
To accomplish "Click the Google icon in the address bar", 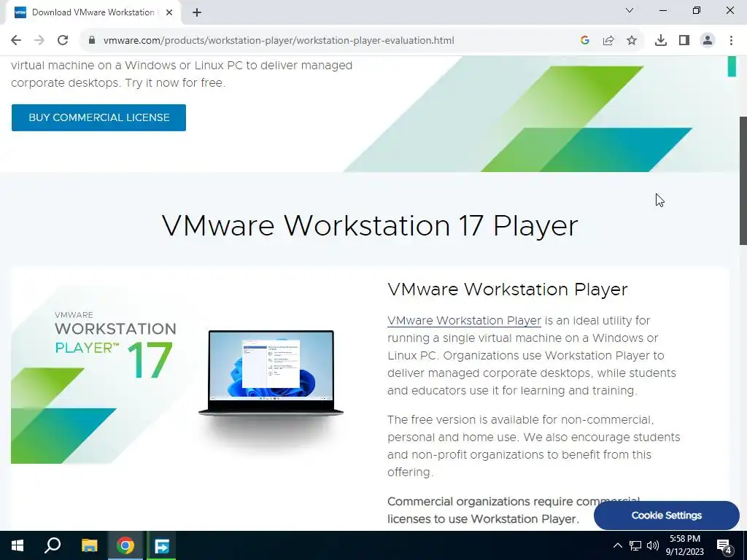I will (585, 41).
